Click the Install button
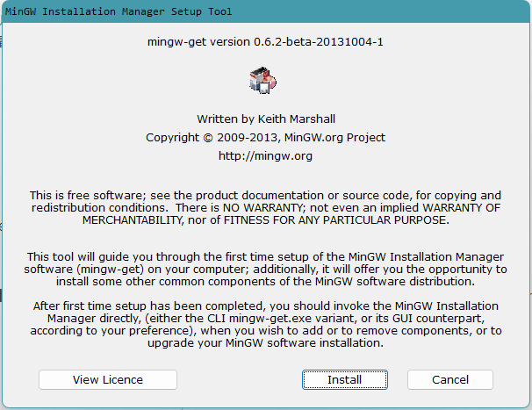532x410 pixels. (345, 379)
